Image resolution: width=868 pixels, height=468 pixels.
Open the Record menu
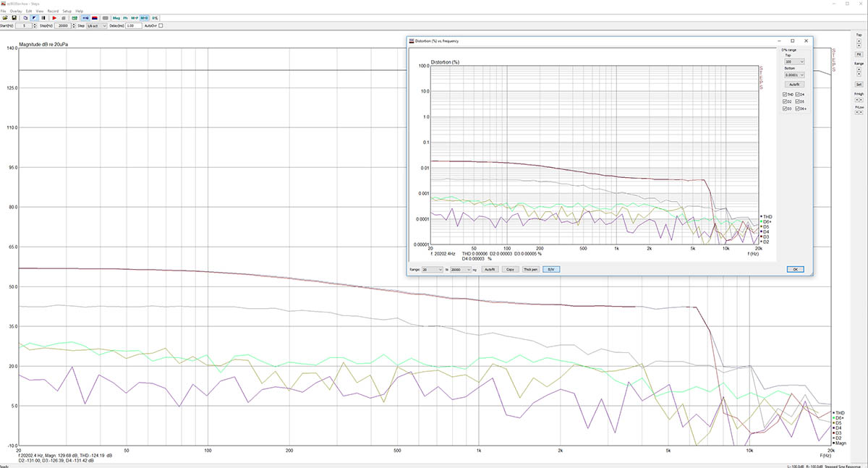pyautogui.click(x=53, y=11)
